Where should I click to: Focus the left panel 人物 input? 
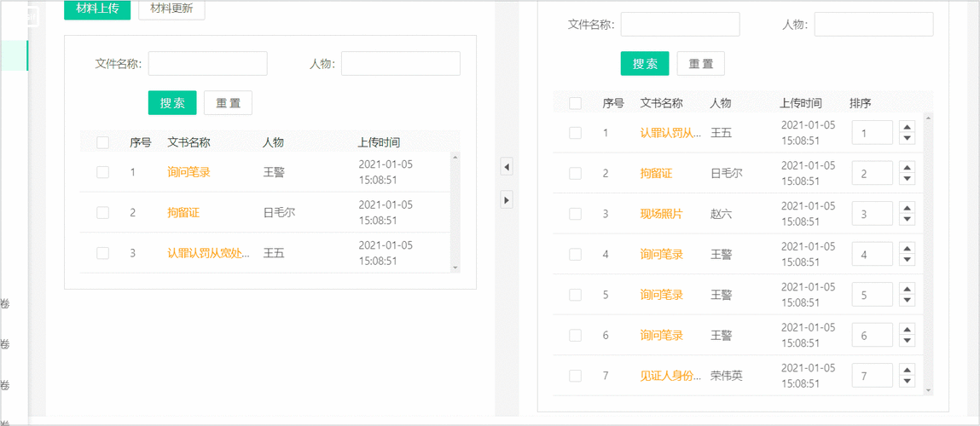(401, 64)
